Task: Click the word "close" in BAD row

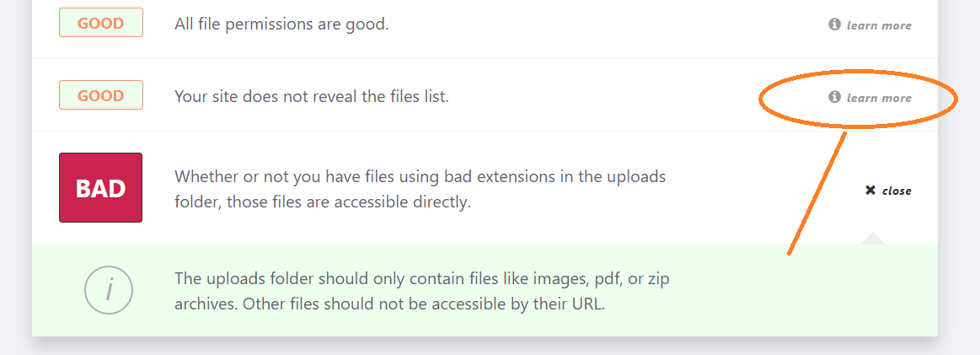Action: (897, 191)
